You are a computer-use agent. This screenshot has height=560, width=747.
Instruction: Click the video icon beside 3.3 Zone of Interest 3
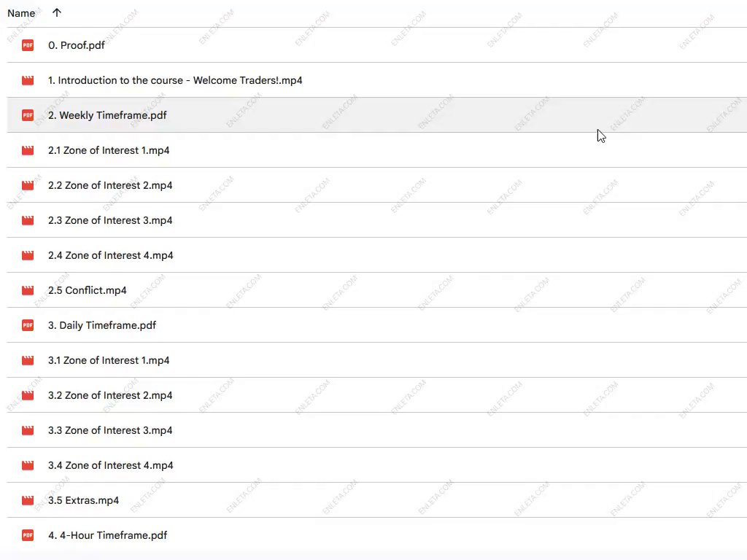tap(28, 430)
